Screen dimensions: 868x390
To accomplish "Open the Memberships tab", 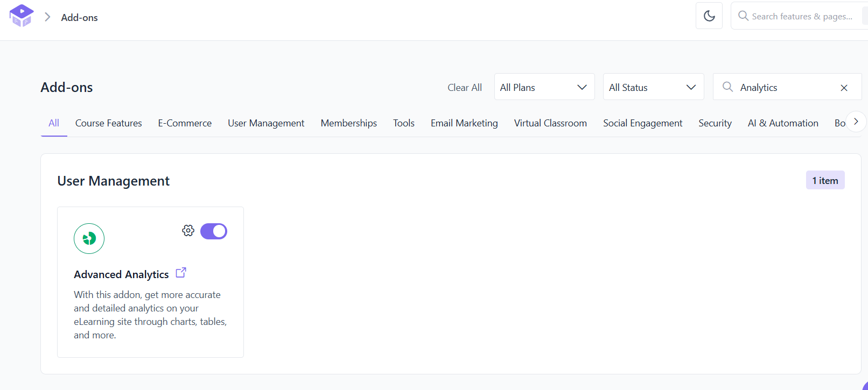I will 349,123.
